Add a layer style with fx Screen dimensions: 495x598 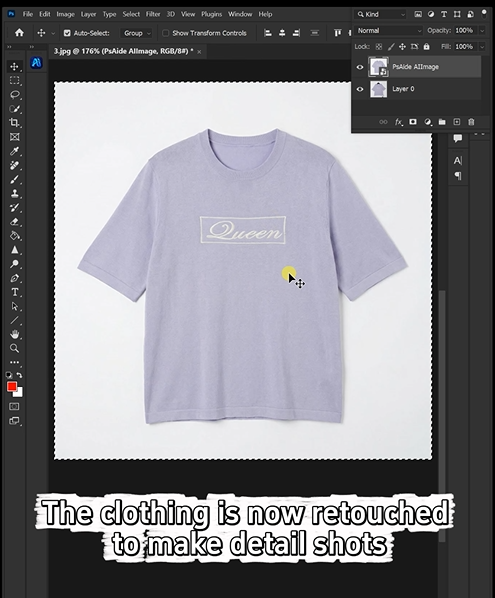(399, 122)
